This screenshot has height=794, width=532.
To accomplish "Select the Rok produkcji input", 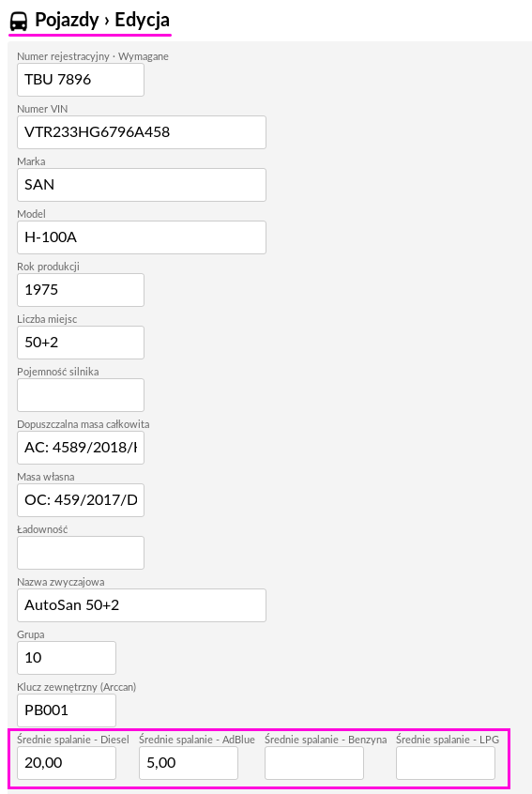I will (81, 290).
